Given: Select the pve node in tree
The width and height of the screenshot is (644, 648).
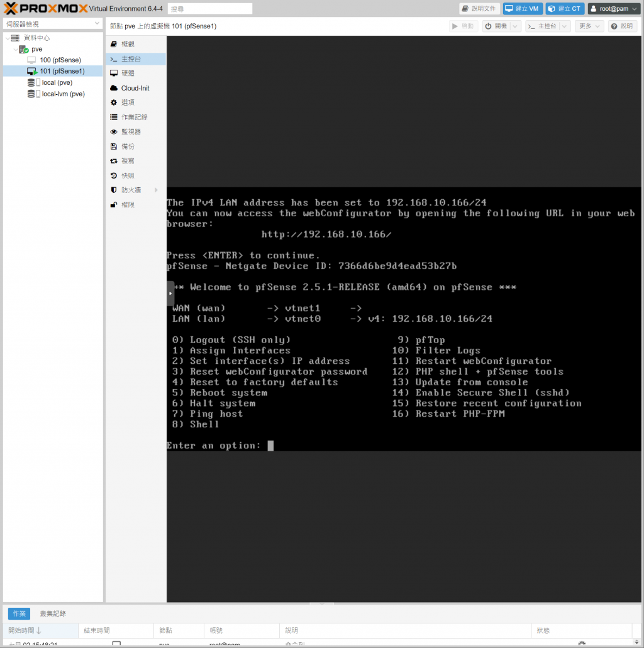Looking at the screenshot, I should click(x=37, y=49).
